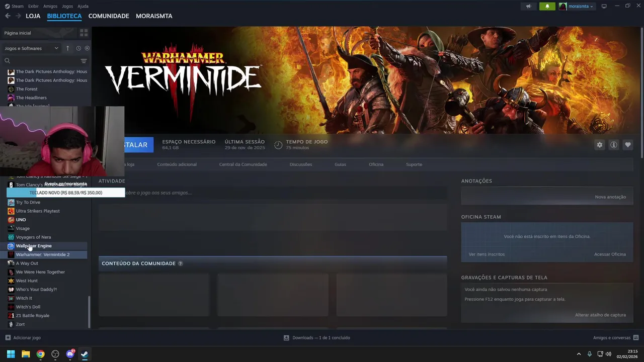Screen dimensions: 644x362
Task: Open the Amigos menu
Action: point(50,6)
